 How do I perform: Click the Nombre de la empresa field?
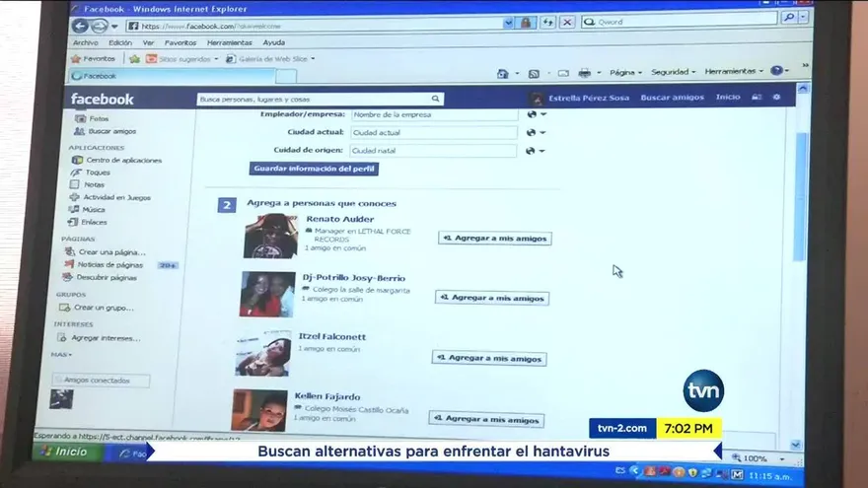[x=433, y=114]
